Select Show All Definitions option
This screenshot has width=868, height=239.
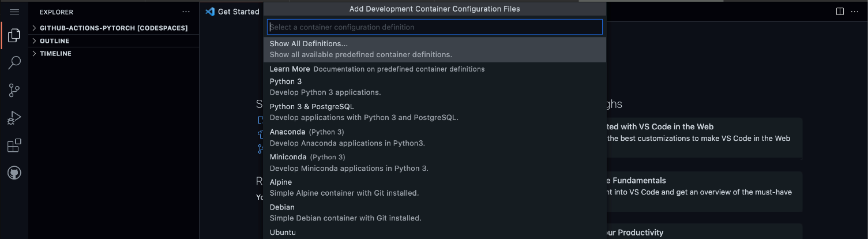[435, 50]
